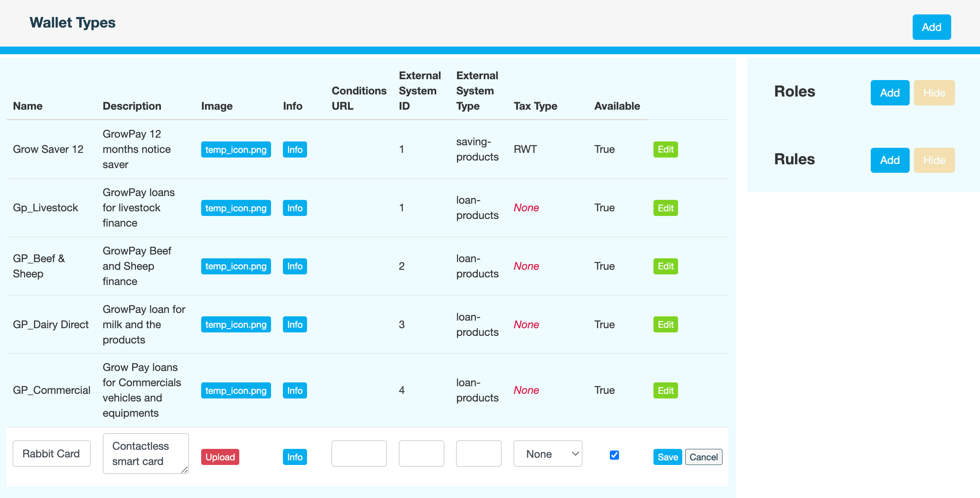Toggle the Available checkbox in new row
This screenshot has width=980, height=498.
[614, 455]
